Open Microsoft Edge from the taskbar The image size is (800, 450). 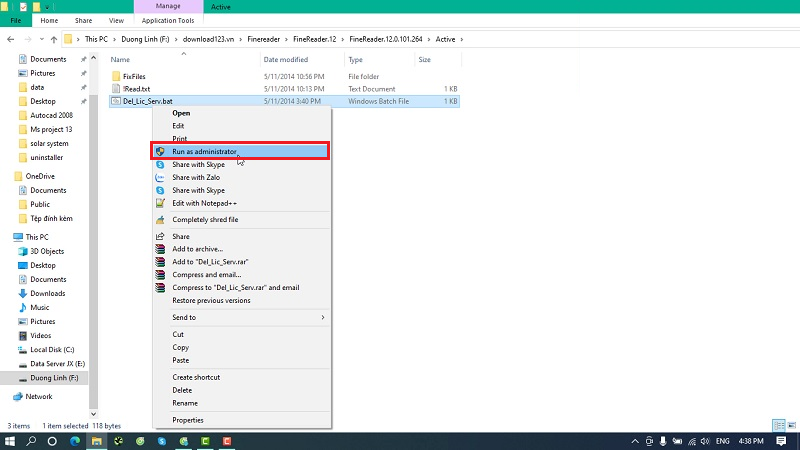pos(75,440)
